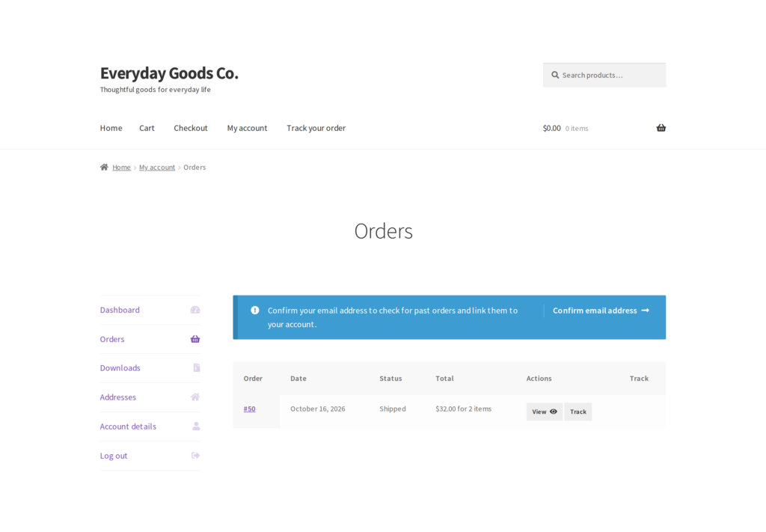Open Account details in sidebar
The image size is (766, 532).
[x=128, y=426]
